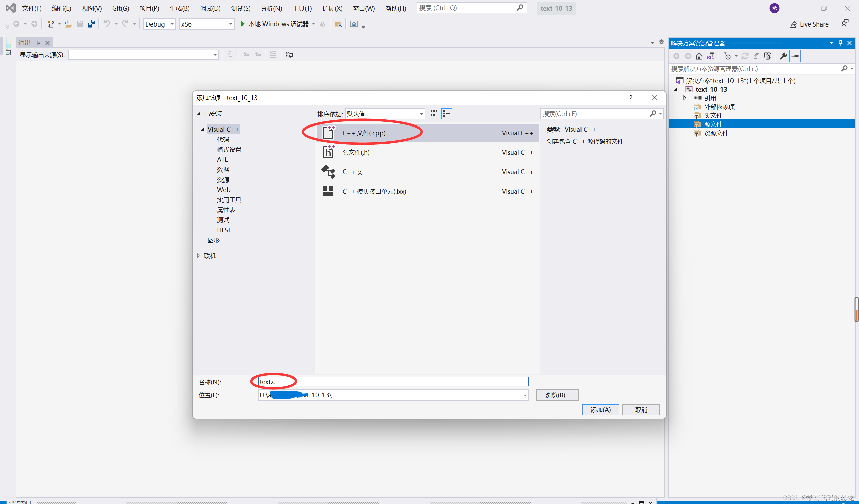Toggle the Preview Selected Items button
859x504 pixels.
point(795,56)
